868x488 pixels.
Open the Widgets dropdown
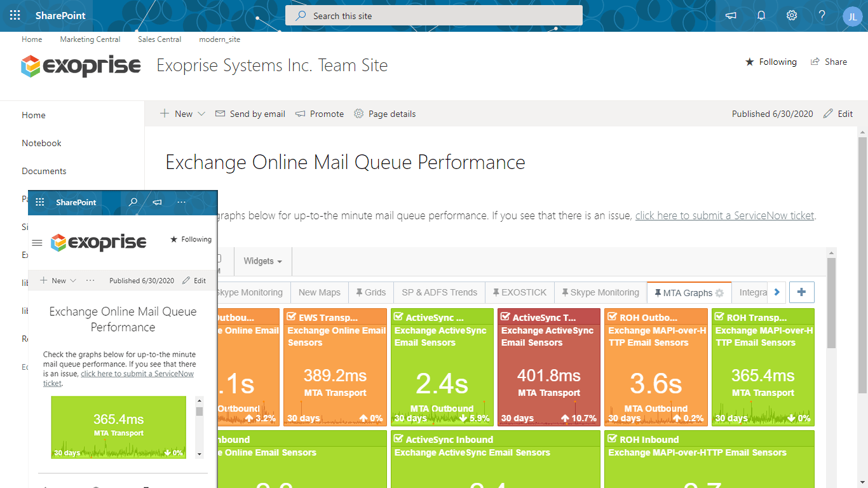coord(262,261)
